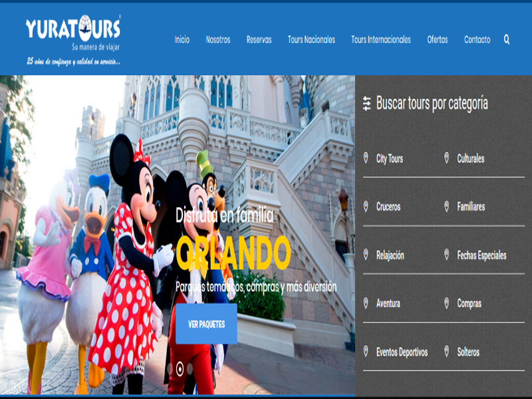This screenshot has height=399, width=532.
Task: Browse the Cruceros category
Action: click(x=388, y=207)
